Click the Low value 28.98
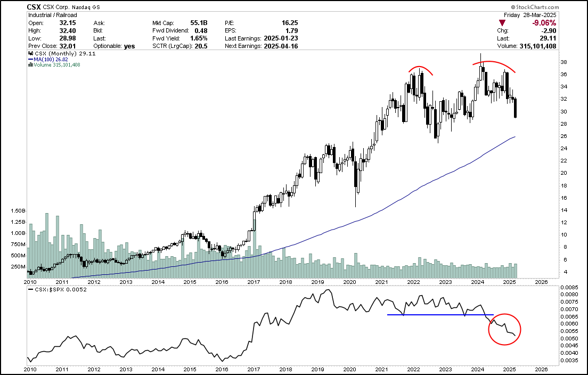Screen dimensions: 588x375 68,39
